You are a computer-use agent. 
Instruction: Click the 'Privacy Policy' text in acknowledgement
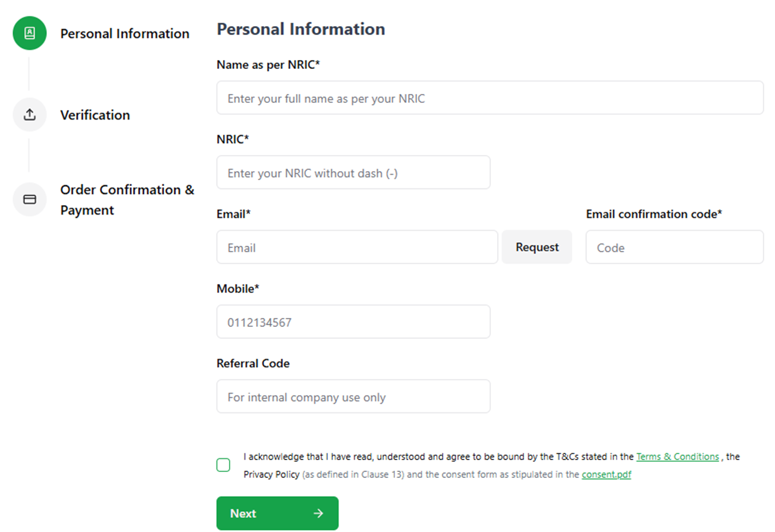point(271,475)
